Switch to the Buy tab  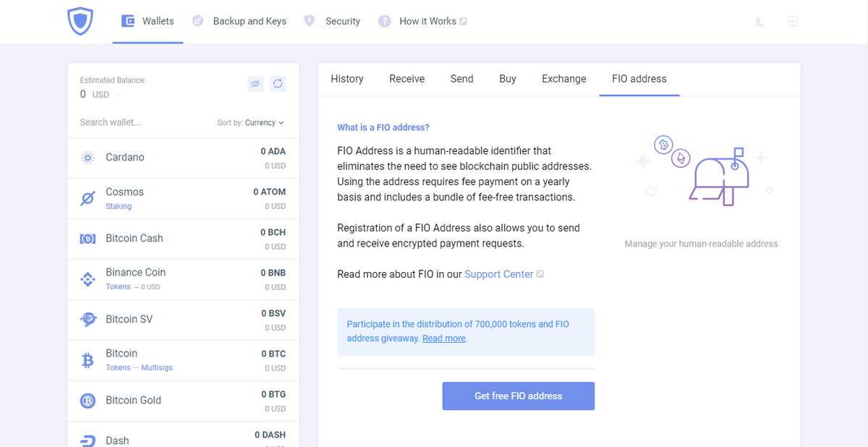coord(508,79)
